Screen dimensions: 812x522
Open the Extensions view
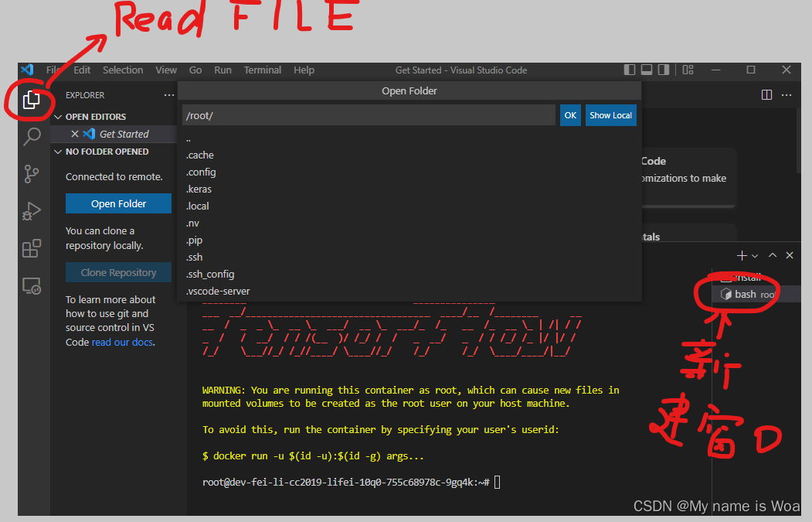32,248
